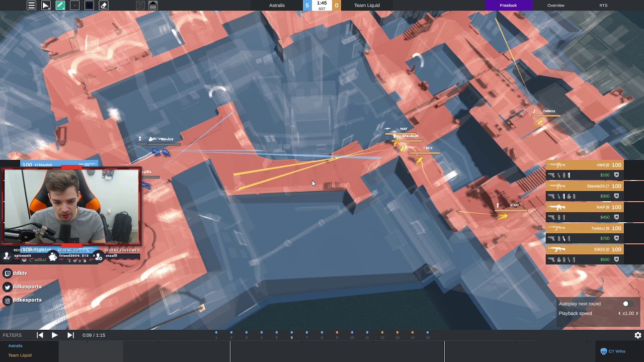Viewport: 644px width, 362px height.
Task: Click the Astralis score box showing 5
Action: 307,6
